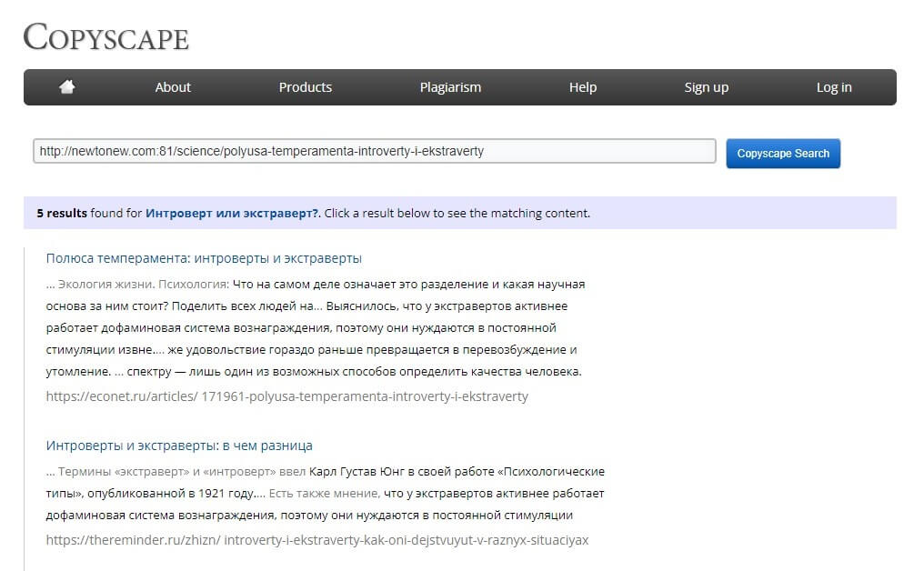Open result 'Интроверты и экстраверты: в чем разница'
This screenshot has height=571, width=924.
[x=179, y=446]
